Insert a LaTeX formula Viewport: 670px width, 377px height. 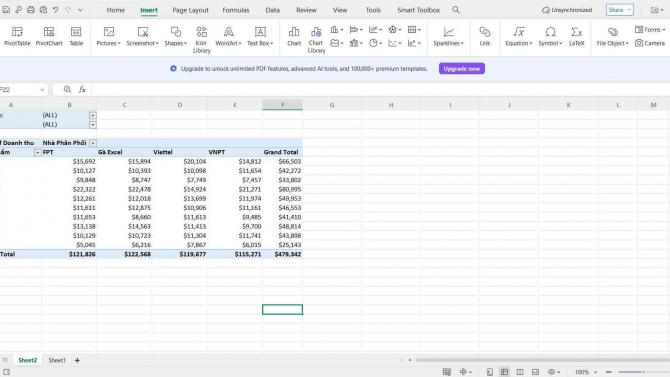click(576, 36)
